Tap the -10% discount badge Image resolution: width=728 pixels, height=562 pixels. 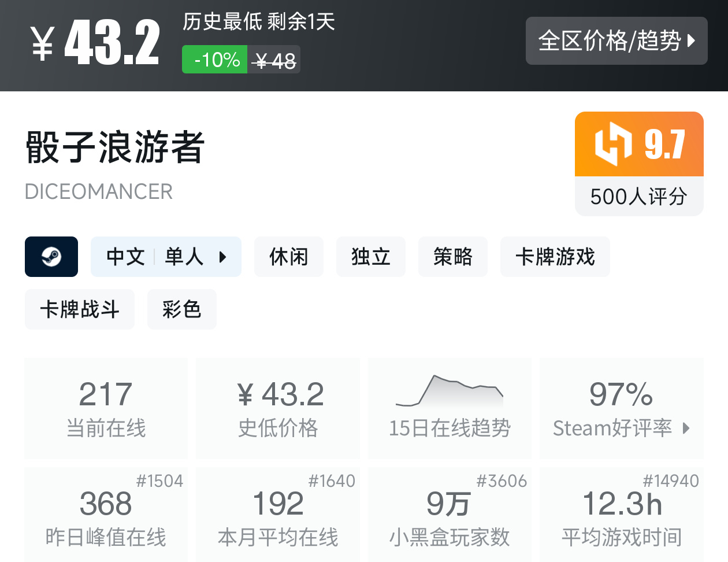click(215, 60)
